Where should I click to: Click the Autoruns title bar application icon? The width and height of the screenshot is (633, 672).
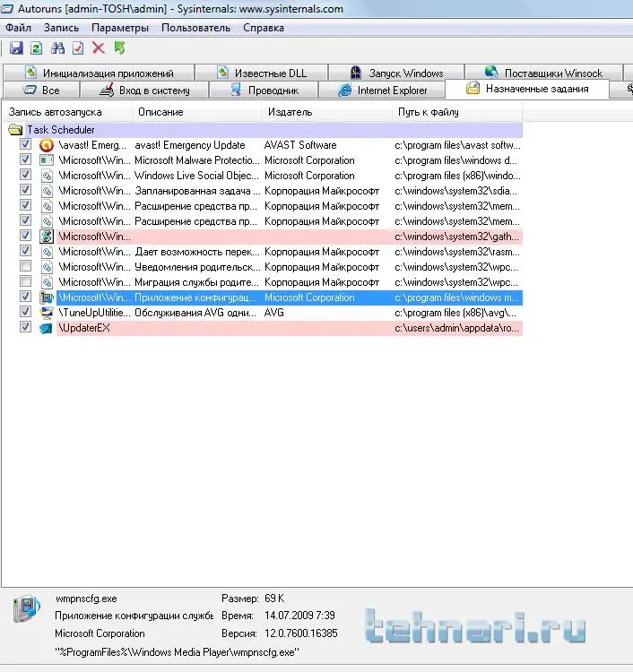tap(7, 9)
